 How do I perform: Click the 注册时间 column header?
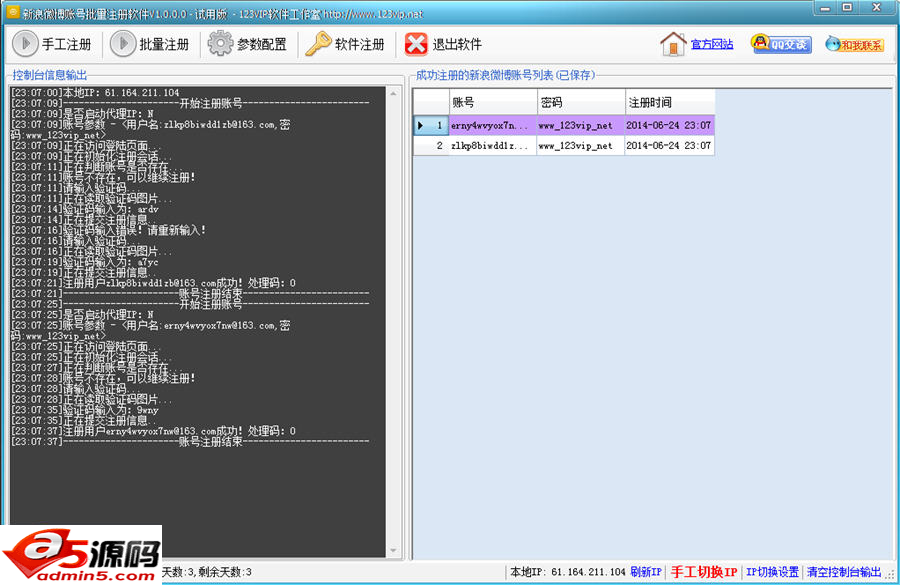point(669,102)
